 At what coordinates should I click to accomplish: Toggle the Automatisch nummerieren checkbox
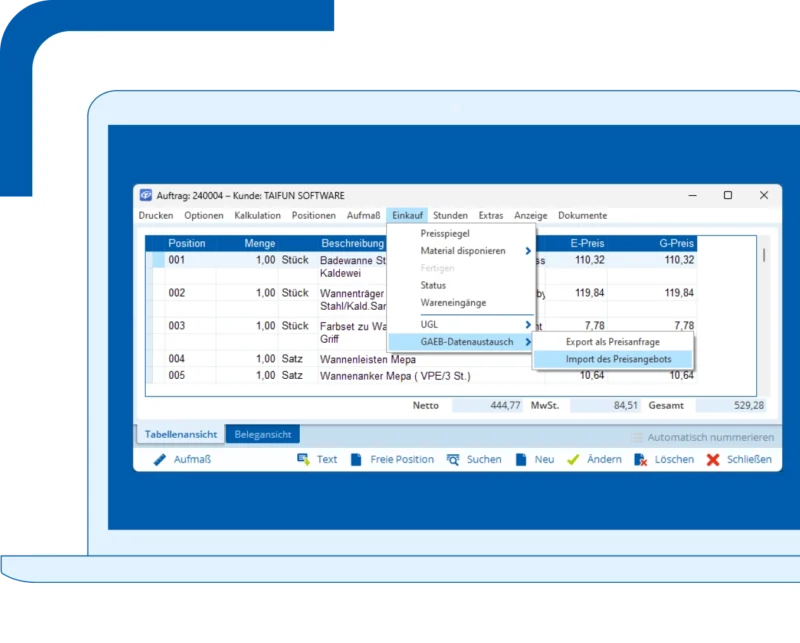(x=637, y=437)
